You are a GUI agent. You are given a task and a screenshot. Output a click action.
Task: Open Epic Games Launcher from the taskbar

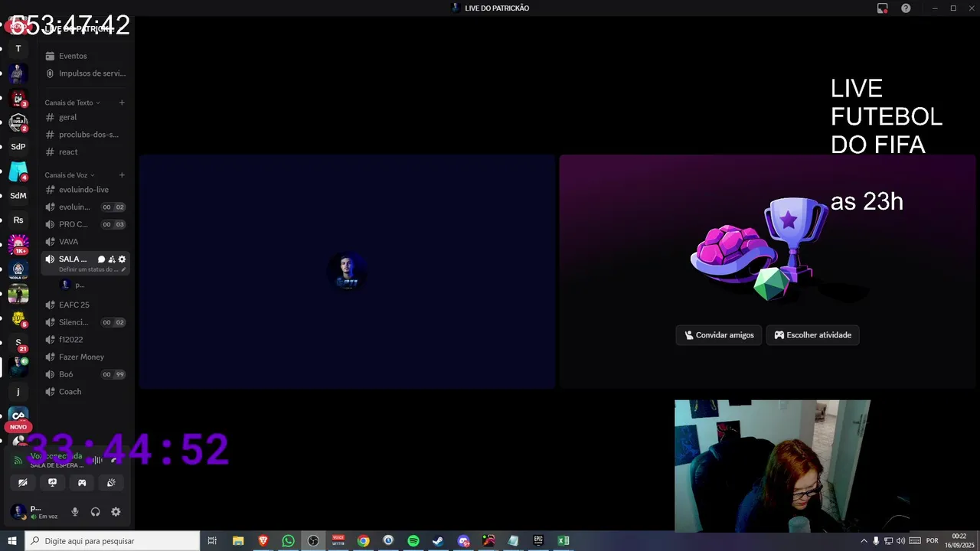tap(538, 541)
